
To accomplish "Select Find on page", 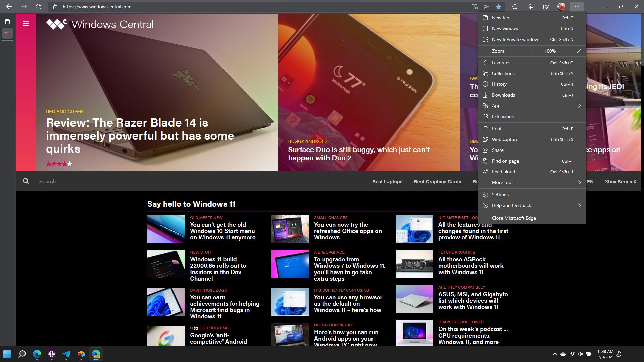I will point(532,161).
